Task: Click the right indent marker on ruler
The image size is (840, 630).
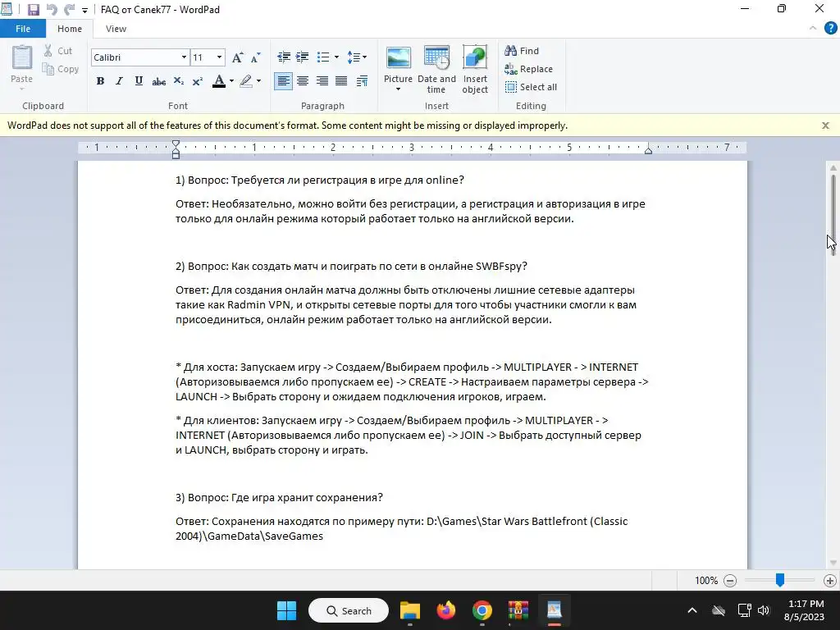Action: pyautogui.click(x=648, y=151)
